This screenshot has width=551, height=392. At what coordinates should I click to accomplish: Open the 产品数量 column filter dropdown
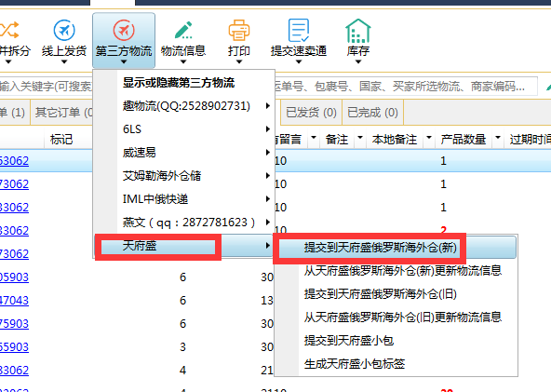(x=498, y=137)
